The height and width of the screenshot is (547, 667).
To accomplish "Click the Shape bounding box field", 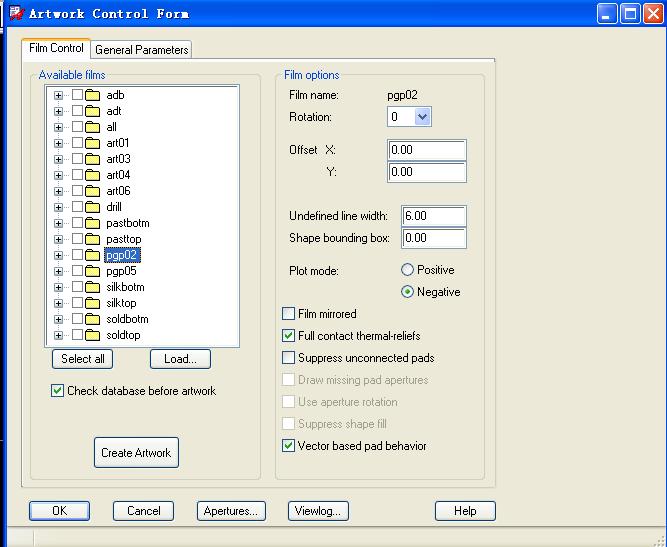I will (x=434, y=238).
